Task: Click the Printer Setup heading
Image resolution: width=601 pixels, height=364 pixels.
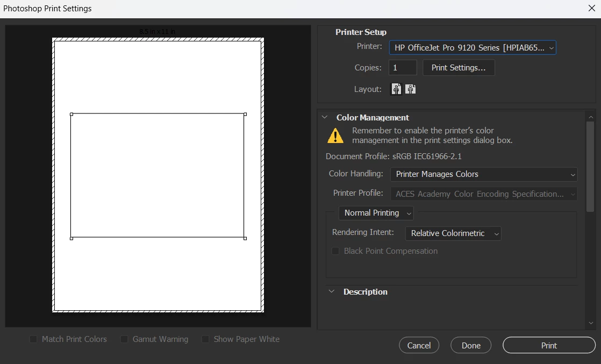Action: pos(361,32)
